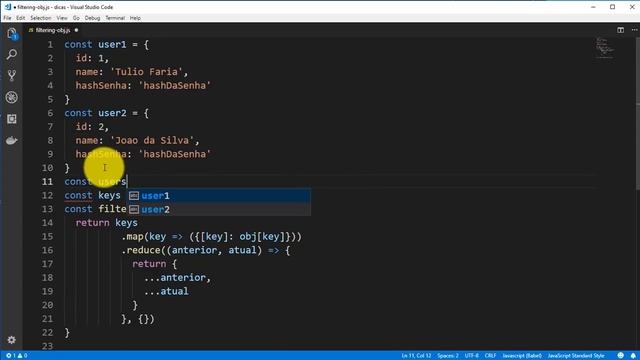Open notifications bell in status bar
640x360 pixels.
coord(633,356)
